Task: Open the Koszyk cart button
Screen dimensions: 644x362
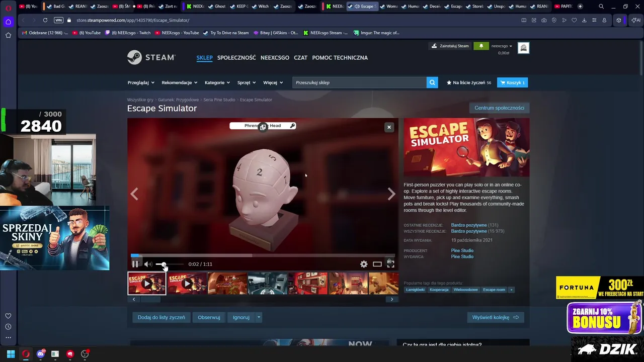Action: pos(512,82)
